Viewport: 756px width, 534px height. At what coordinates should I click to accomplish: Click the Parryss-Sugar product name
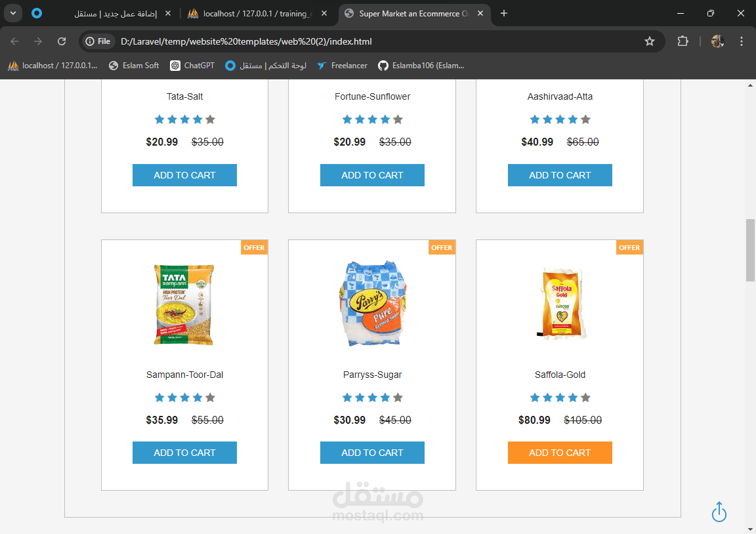(372, 375)
